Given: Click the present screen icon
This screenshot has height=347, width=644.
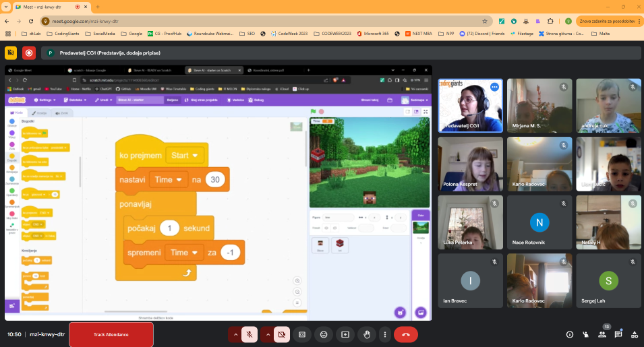Looking at the screenshot, I should 345,334.
